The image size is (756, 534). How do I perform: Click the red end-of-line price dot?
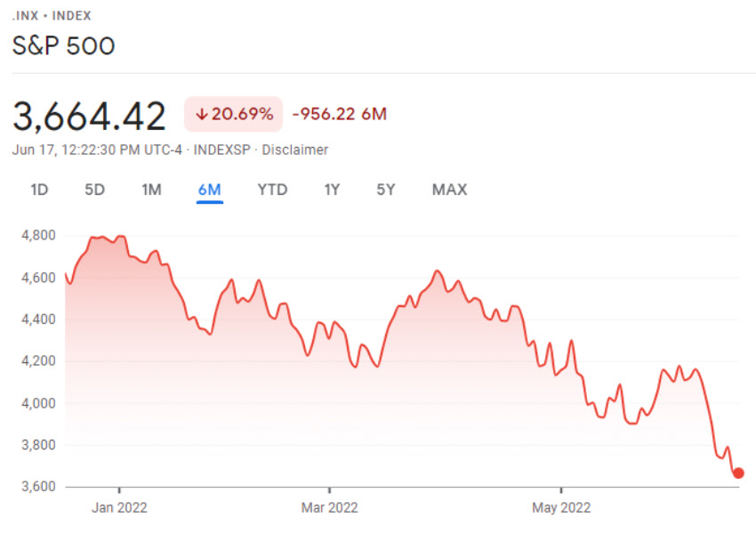point(738,473)
